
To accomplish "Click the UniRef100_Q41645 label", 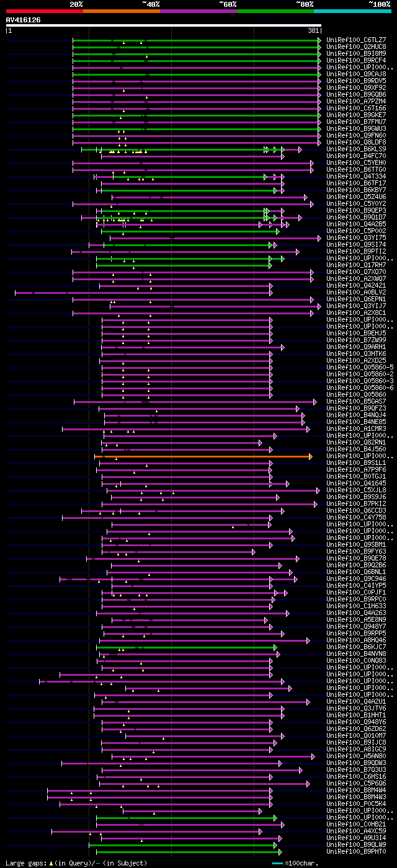I will [x=357, y=484].
